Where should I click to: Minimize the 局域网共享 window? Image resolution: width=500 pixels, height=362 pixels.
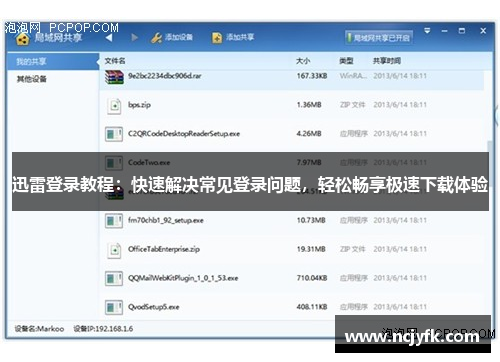444,31
